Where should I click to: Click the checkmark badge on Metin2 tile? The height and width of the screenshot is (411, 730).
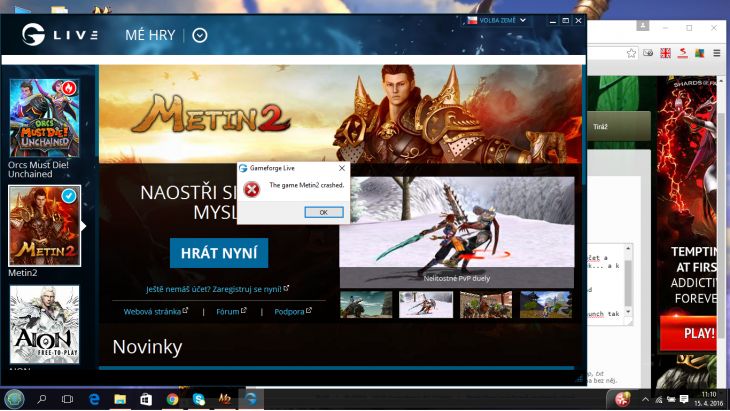click(69, 196)
